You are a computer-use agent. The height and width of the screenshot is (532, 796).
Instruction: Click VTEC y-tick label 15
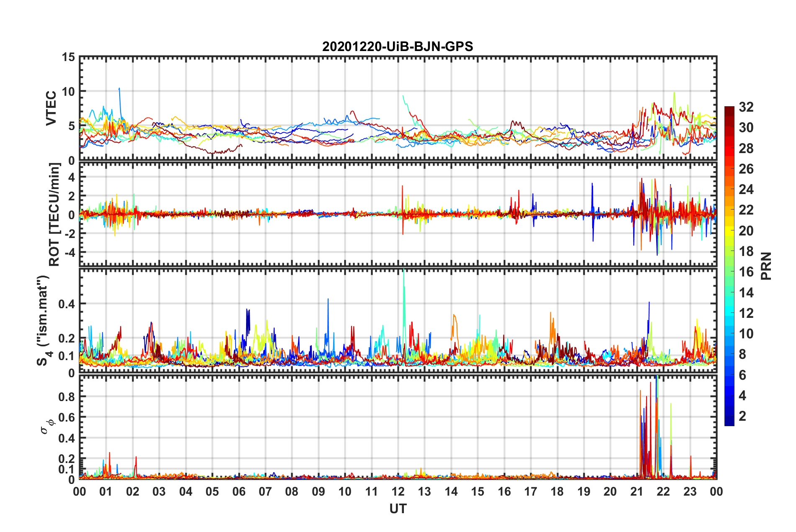coord(69,57)
